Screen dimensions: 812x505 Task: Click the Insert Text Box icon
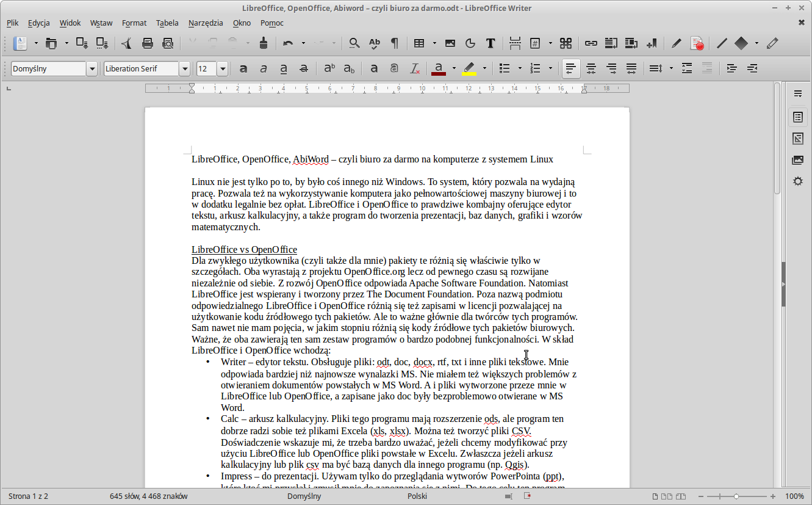tap(490, 43)
